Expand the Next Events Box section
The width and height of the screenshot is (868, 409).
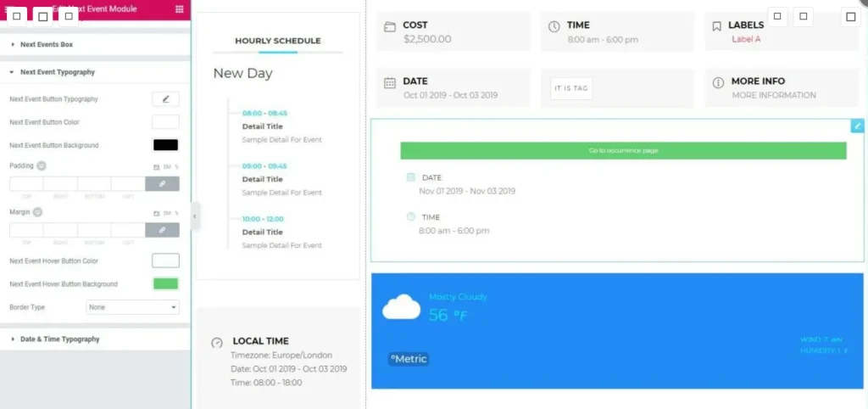click(95, 44)
